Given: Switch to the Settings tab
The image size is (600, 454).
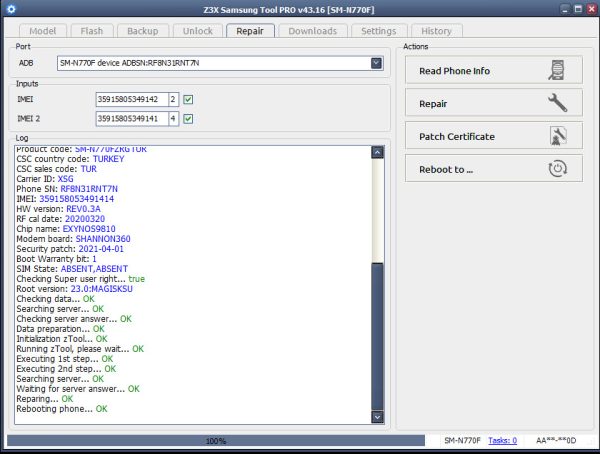Looking at the screenshot, I should [x=378, y=31].
